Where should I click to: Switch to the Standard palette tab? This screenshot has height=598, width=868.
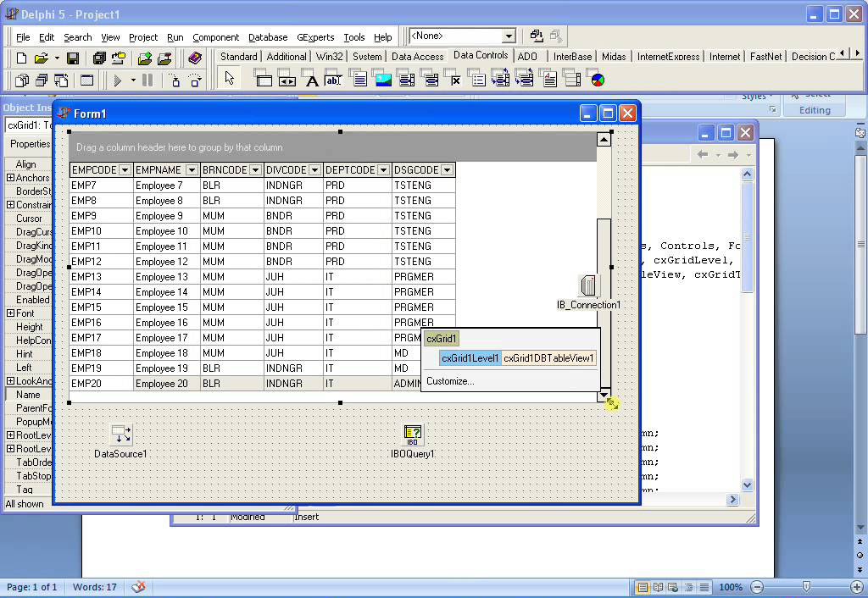238,57
